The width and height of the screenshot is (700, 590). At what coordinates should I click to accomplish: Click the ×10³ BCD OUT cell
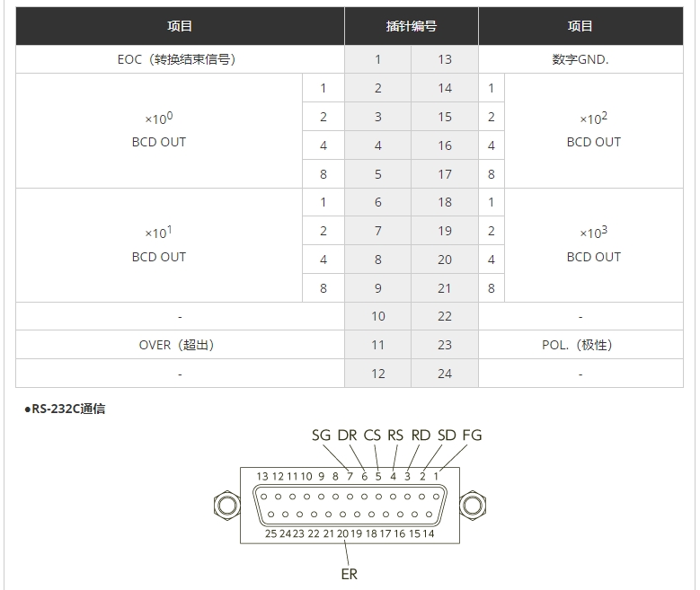tap(594, 245)
